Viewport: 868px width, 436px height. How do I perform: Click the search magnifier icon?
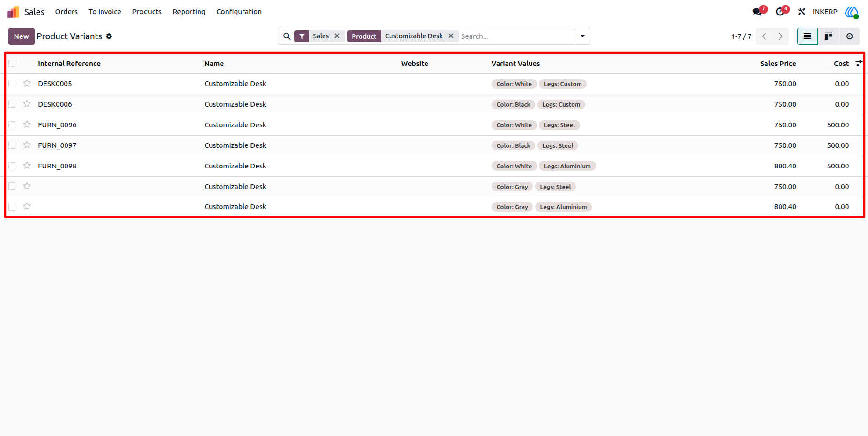click(287, 36)
